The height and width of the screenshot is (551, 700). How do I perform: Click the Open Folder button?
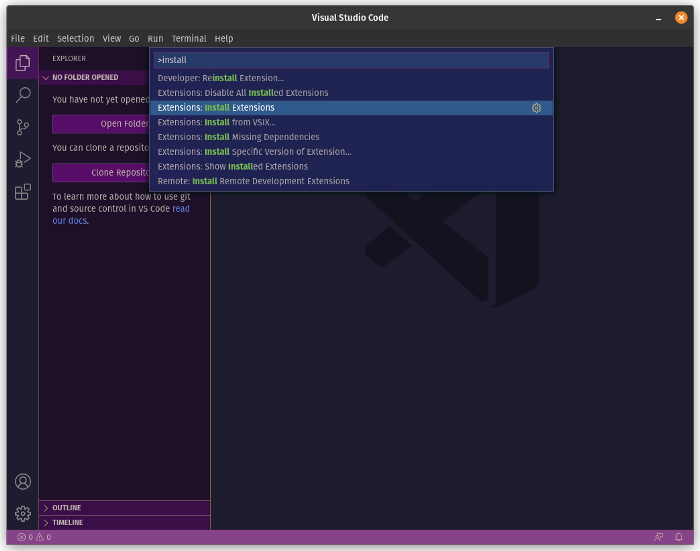point(100,124)
